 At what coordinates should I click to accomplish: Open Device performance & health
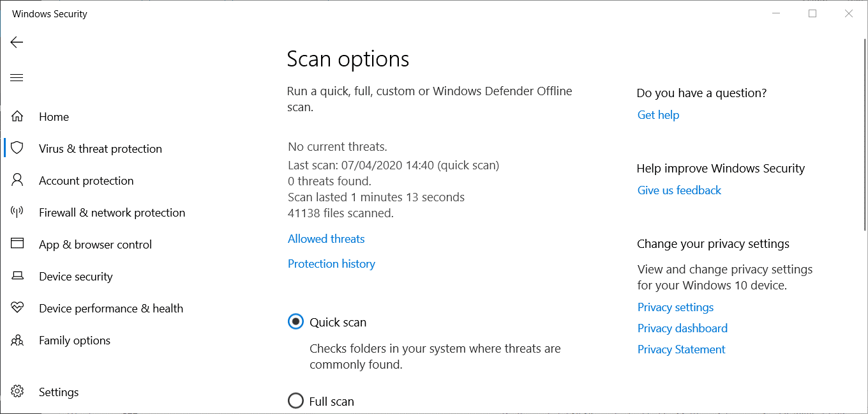111,308
